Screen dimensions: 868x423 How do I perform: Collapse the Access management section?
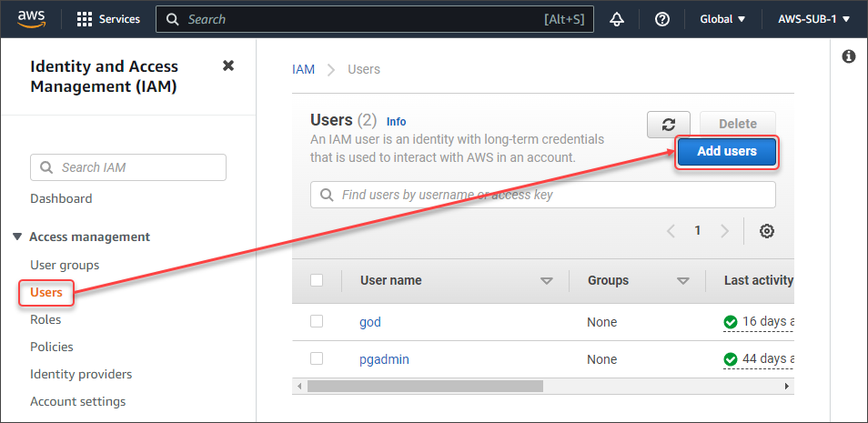point(17,237)
